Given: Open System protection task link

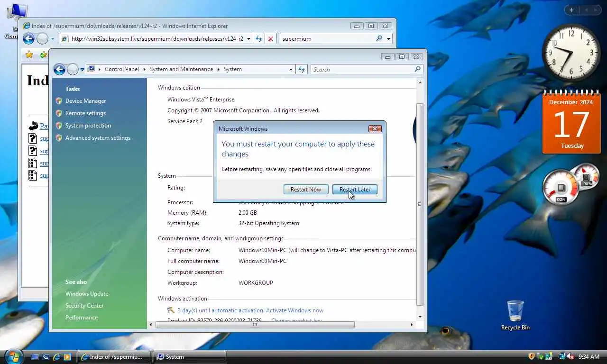Looking at the screenshot, I should (88, 126).
